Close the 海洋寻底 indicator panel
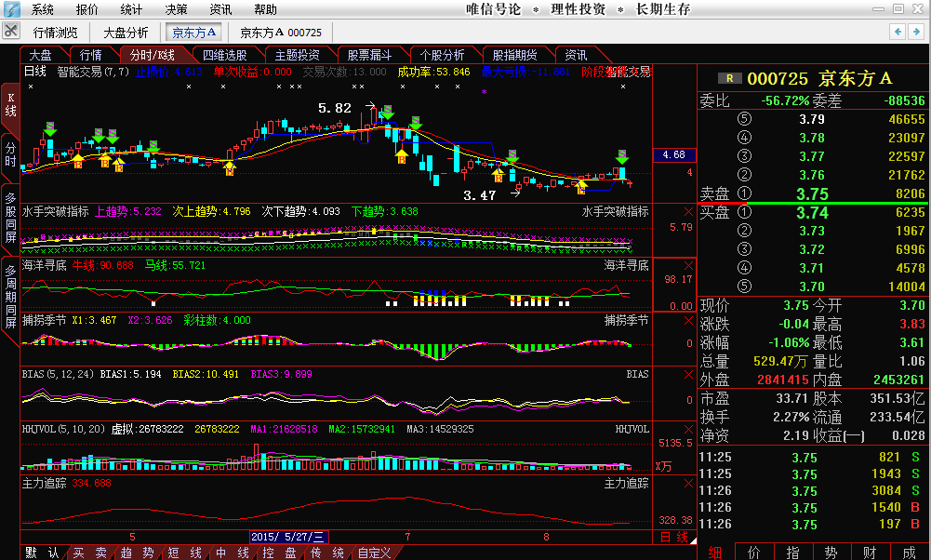931x560 pixels. click(688, 265)
